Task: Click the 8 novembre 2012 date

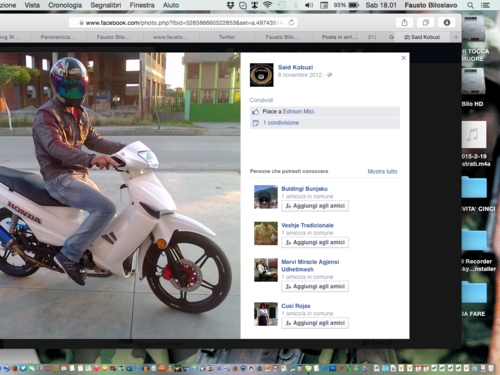Action: [300, 75]
